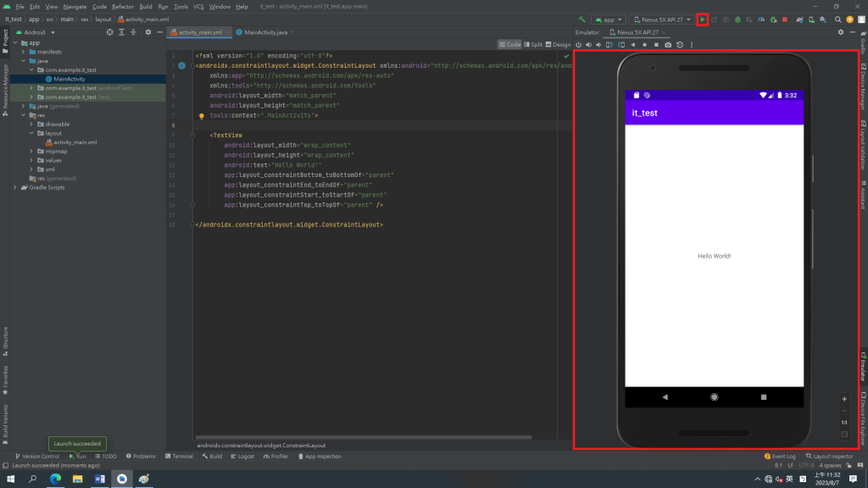
Task: Toggle the Build Variants side tab
Action: pyautogui.click(x=5, y=424)
